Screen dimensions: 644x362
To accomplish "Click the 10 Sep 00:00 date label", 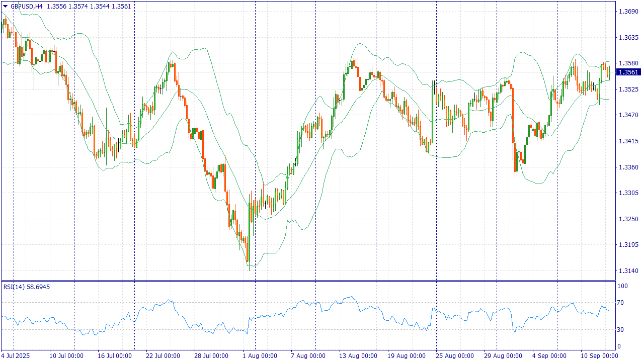I will pyautogui.click(x=600, y=356).
